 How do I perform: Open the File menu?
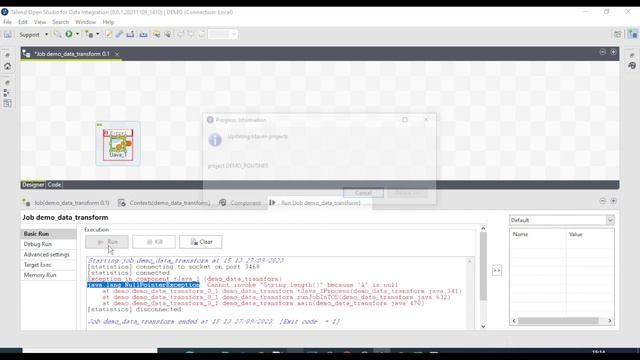[x=7, y=22]
